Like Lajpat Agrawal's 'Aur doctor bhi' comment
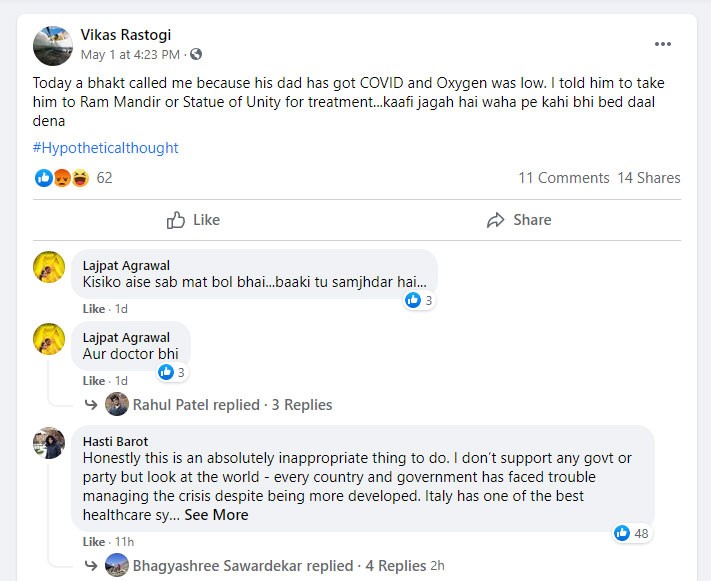Viewport: 711px width, 581px height. point(93,381)
